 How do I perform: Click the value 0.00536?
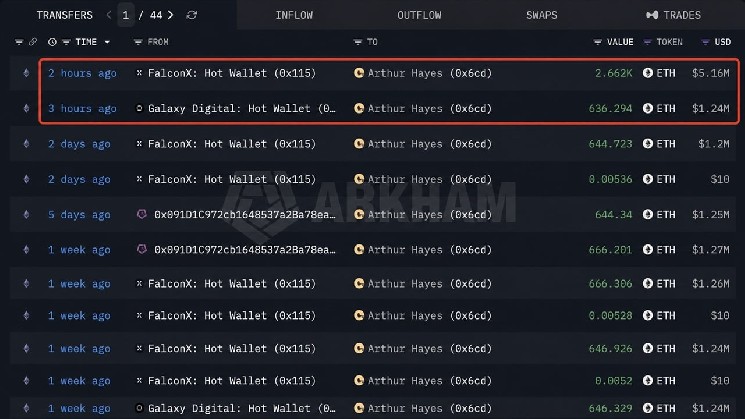point(611,179)
